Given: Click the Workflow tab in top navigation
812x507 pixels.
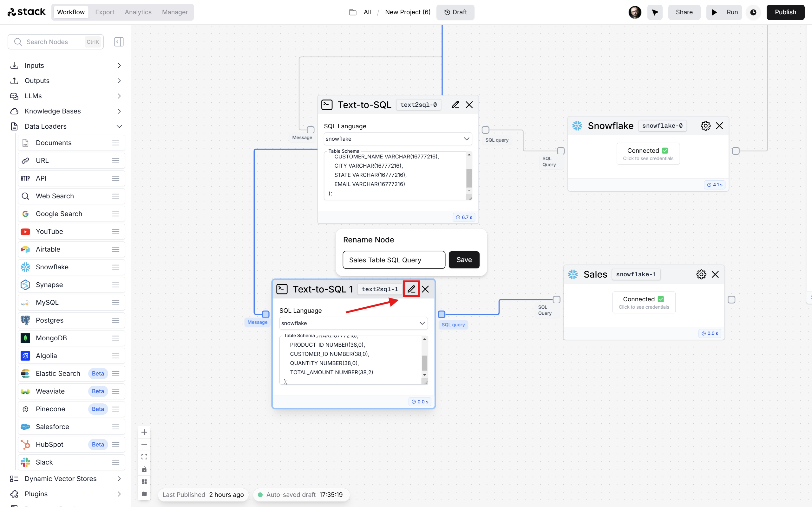Looking at the screenshot, I should coord(70,12).
